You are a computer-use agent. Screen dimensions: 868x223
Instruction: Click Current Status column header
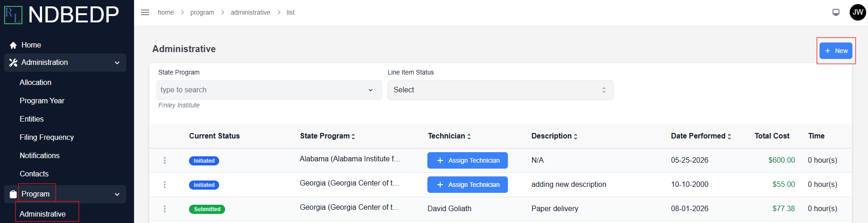(214, 136)
